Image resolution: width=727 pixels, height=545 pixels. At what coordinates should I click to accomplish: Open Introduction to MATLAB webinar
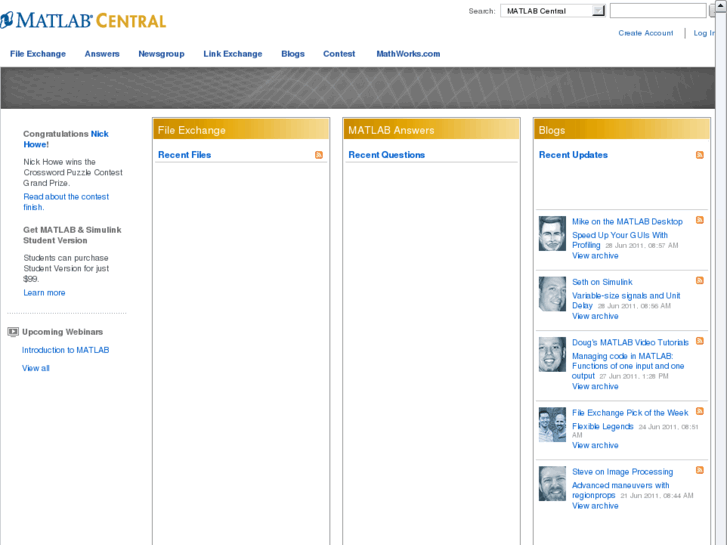(65, 350)
